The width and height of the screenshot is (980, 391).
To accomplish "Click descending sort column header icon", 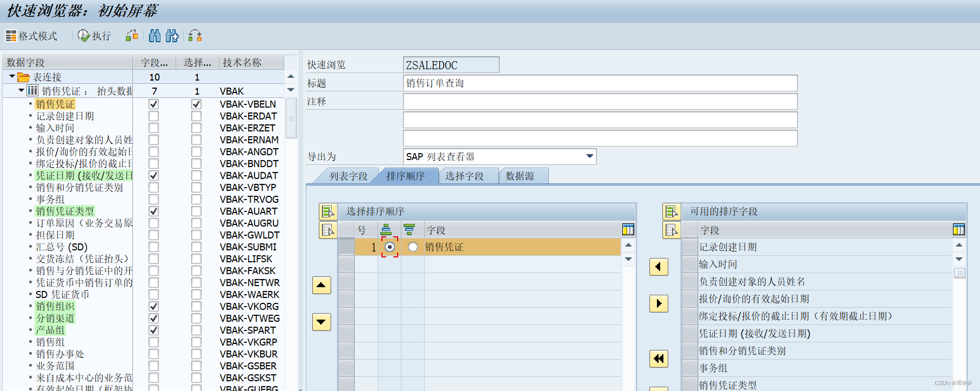I will click(409, 230).
